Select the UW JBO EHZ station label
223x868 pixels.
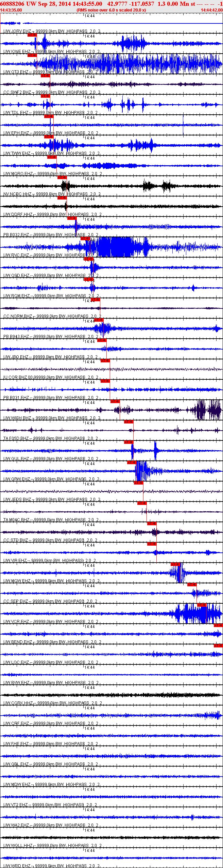(x=50, y=357)
